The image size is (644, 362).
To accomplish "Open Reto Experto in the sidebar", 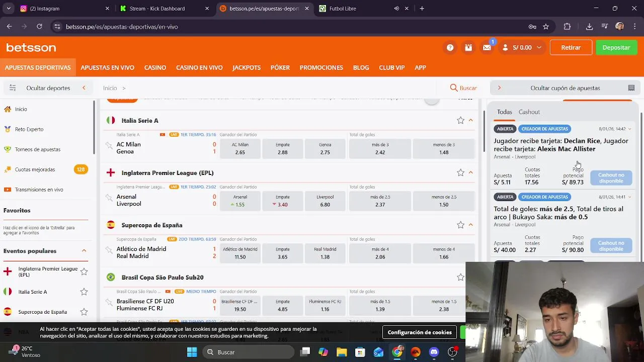I will pos(29,129).
